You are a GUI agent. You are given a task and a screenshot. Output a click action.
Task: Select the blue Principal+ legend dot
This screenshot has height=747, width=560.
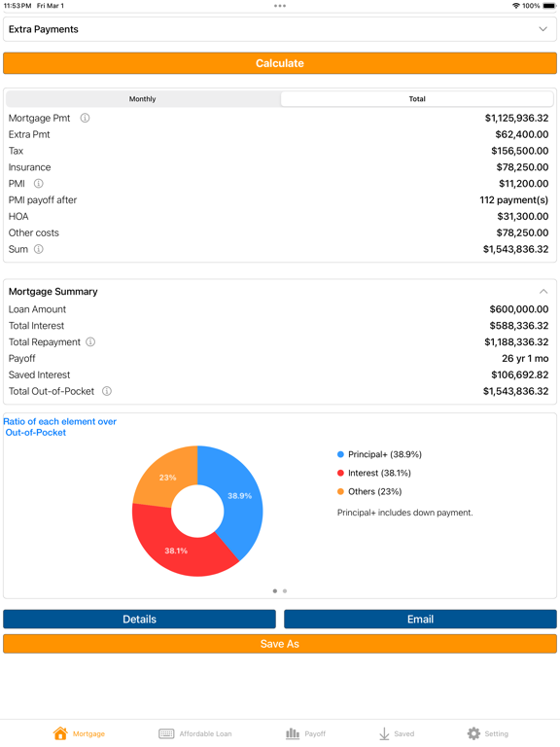340,454
